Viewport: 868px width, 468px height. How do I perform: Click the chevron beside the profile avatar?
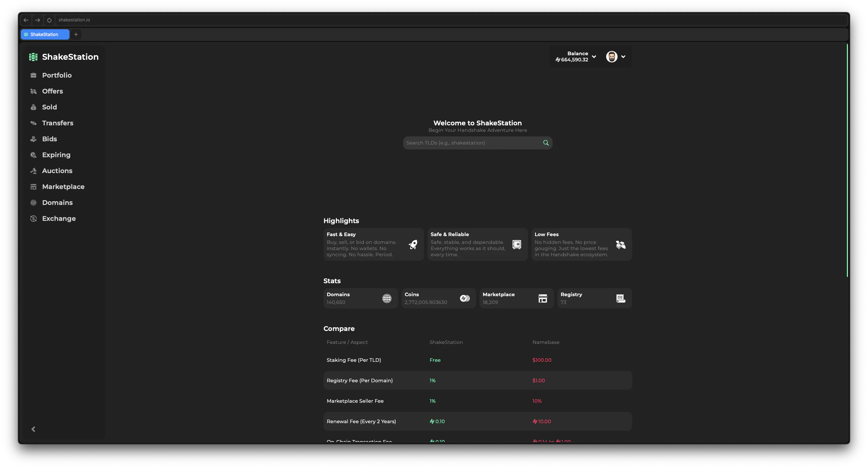point(623,57)
